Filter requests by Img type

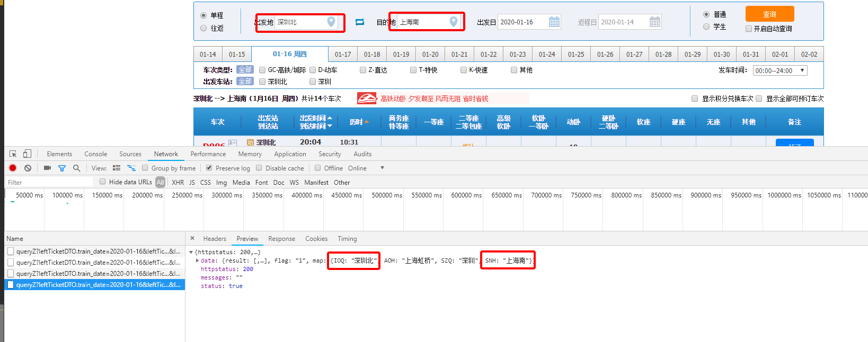222,182
